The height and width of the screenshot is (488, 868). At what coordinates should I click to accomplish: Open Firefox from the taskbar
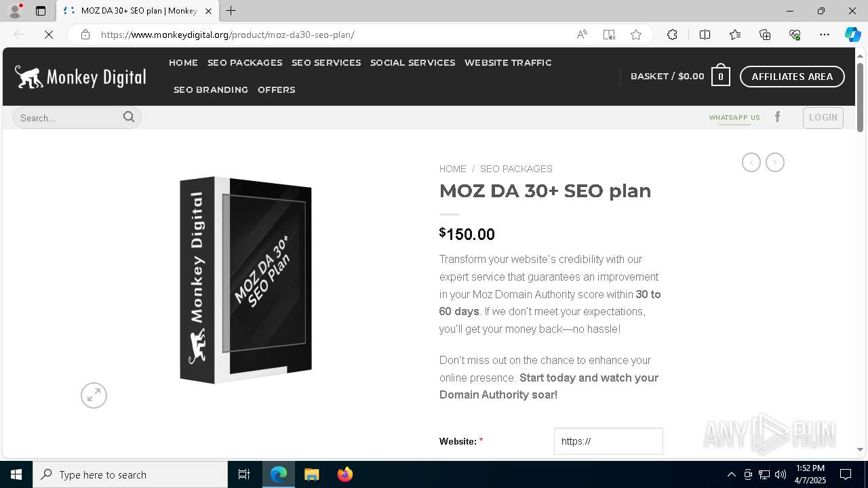coord(345,474)
